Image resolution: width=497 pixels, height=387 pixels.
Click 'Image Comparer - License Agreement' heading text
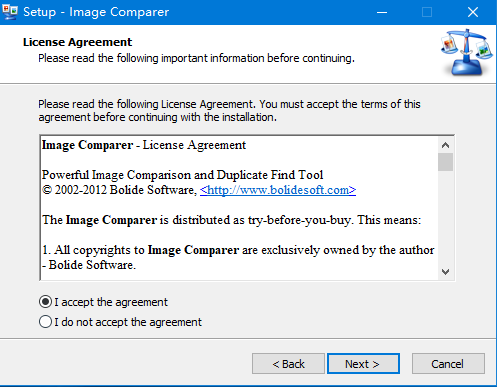coord(144,145)
